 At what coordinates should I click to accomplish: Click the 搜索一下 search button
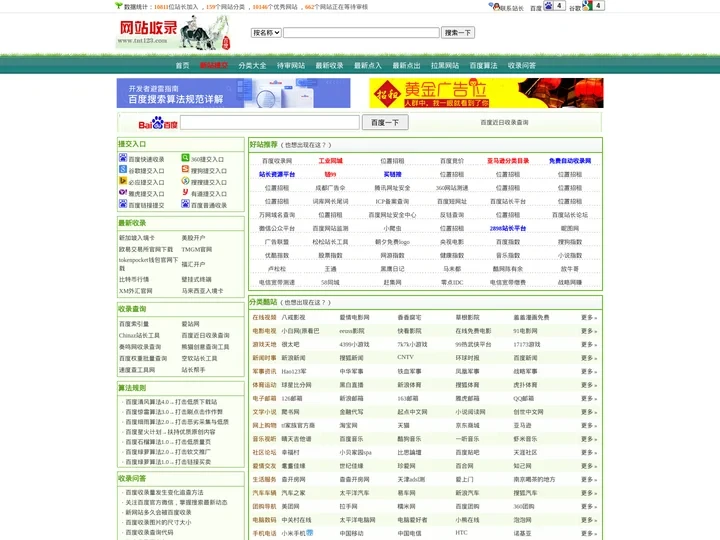pyautogui.click(x=458, y=33)
